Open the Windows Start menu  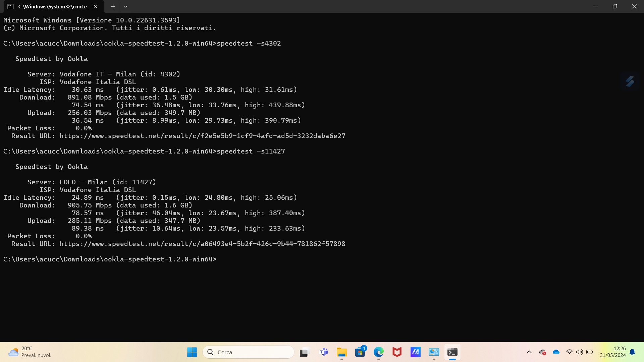point(192,352)
